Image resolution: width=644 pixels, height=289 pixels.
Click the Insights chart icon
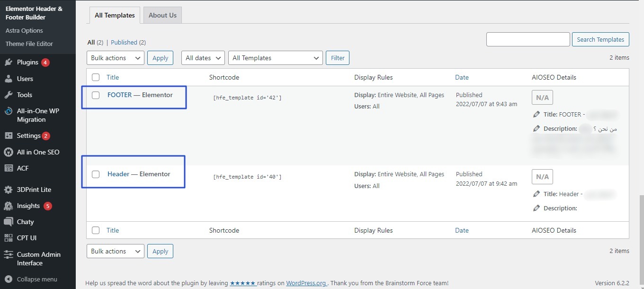coord(9,206)
